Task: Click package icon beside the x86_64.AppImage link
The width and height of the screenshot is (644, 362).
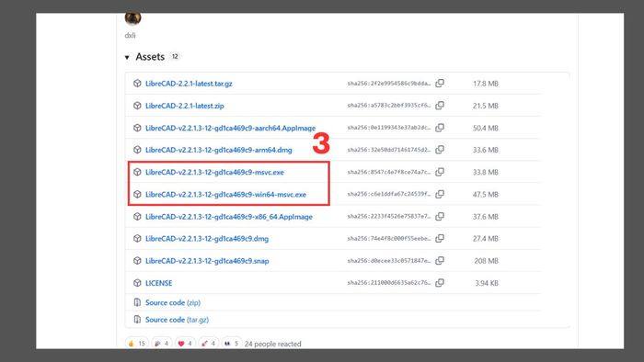Action: 137,216
